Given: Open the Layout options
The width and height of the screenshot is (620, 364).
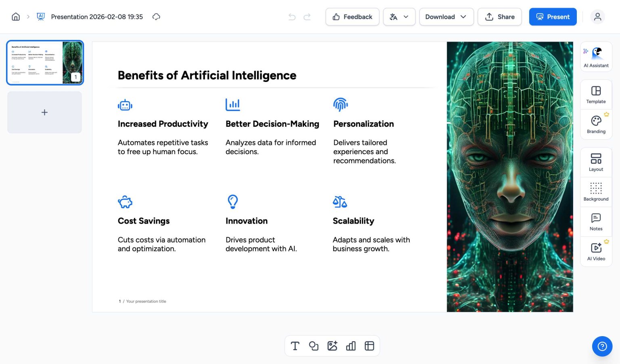Looking at the screenshot, I should coord(596,162).
